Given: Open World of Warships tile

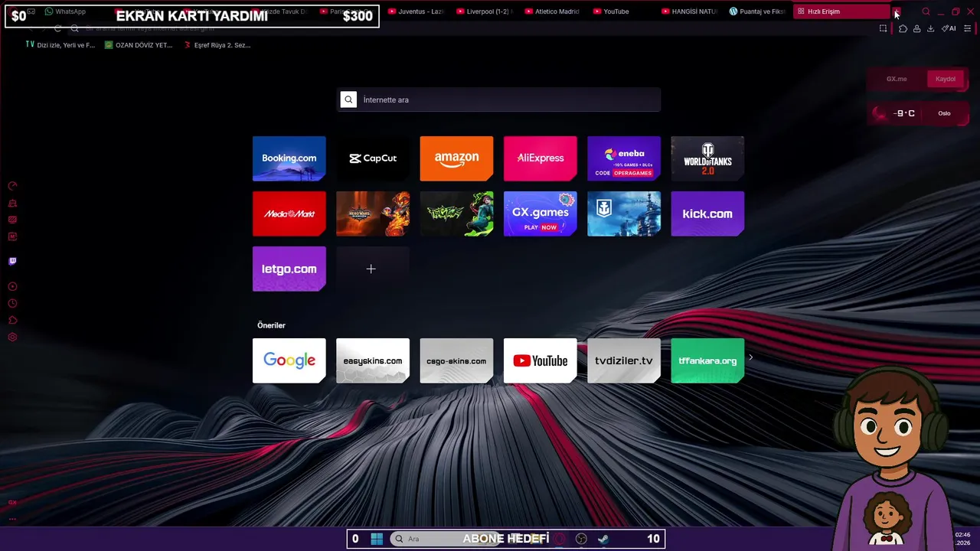Looking at the screenshot, I should (624, 214).
